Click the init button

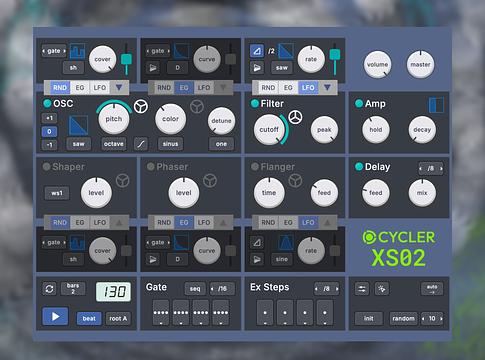pyautogui.click(x=369, y=318)
